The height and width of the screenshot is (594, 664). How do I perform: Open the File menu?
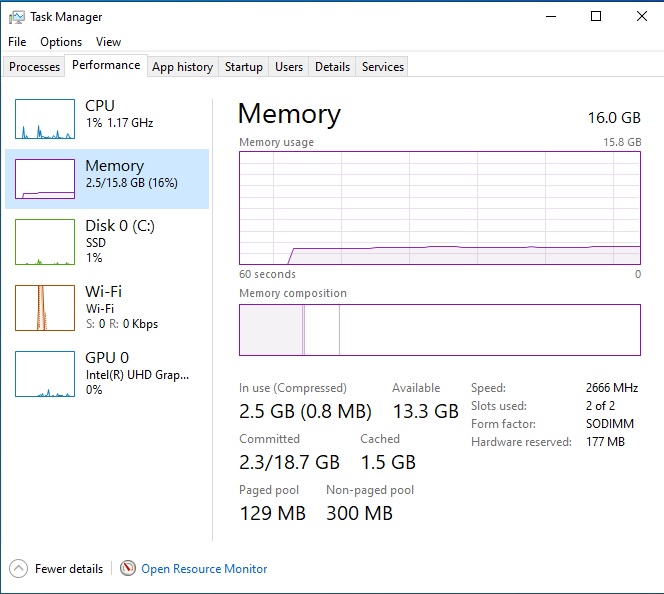(17, 42)
